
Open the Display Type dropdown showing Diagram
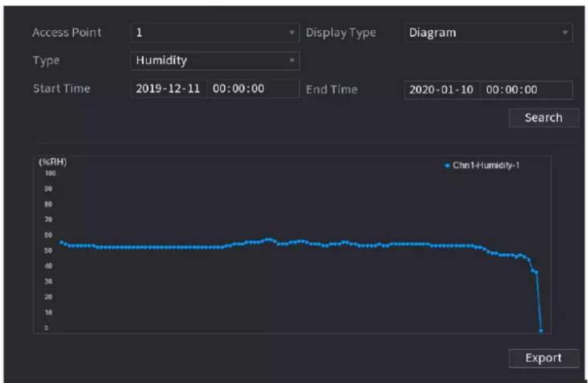(488, 33)
